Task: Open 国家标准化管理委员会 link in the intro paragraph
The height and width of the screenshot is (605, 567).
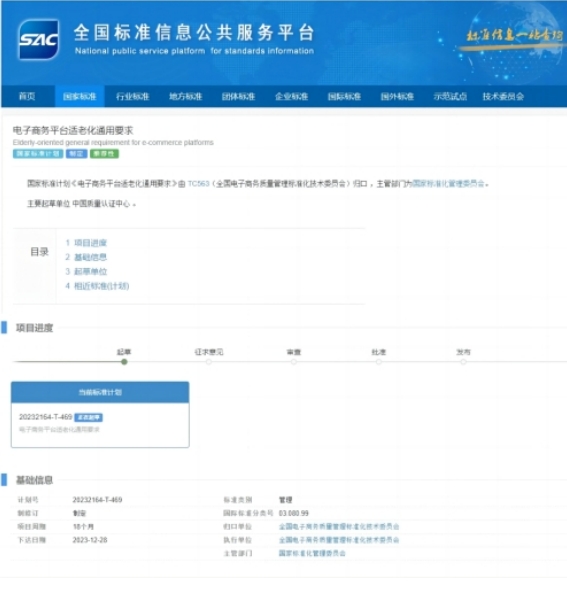Action: pos(448,184)
